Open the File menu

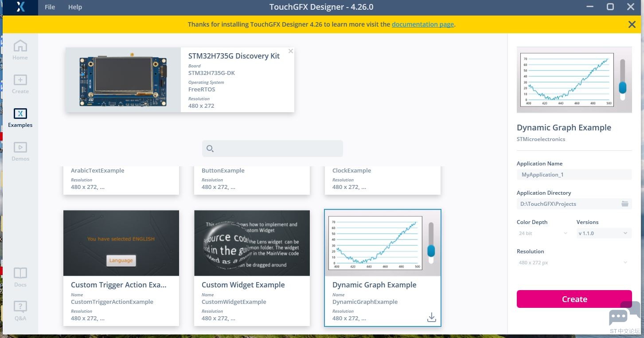50,7
